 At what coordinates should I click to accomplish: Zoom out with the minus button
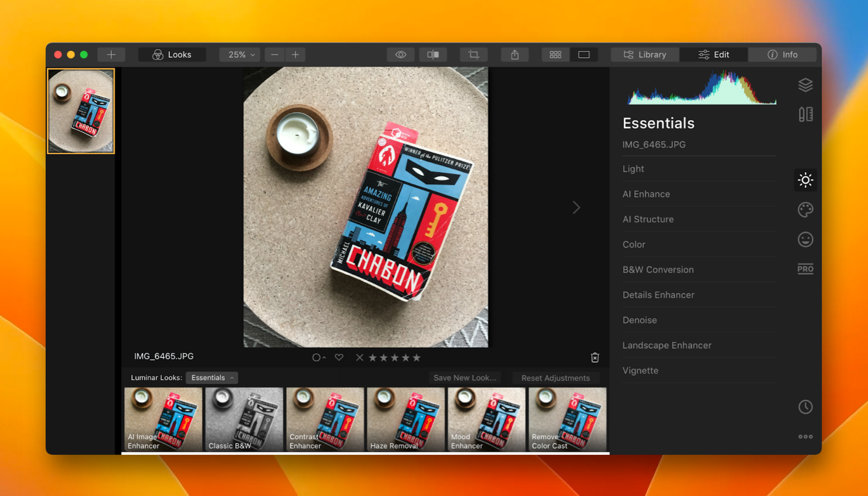click(x=274, y=54)
